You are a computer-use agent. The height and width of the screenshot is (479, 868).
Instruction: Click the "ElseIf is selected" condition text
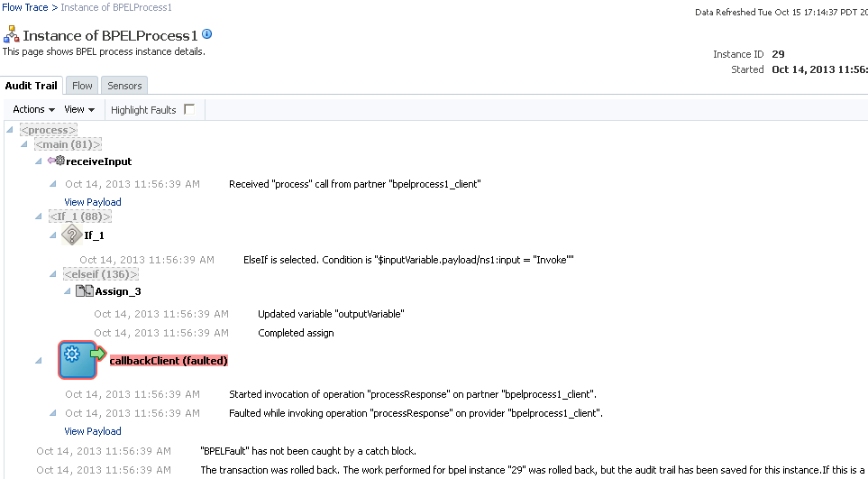(x=408, y=260)
